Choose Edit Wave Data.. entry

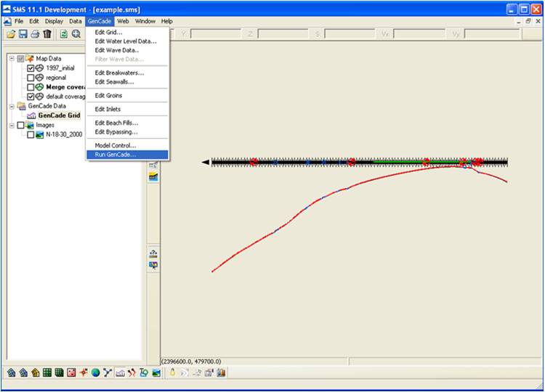click(x=127, y=50)
